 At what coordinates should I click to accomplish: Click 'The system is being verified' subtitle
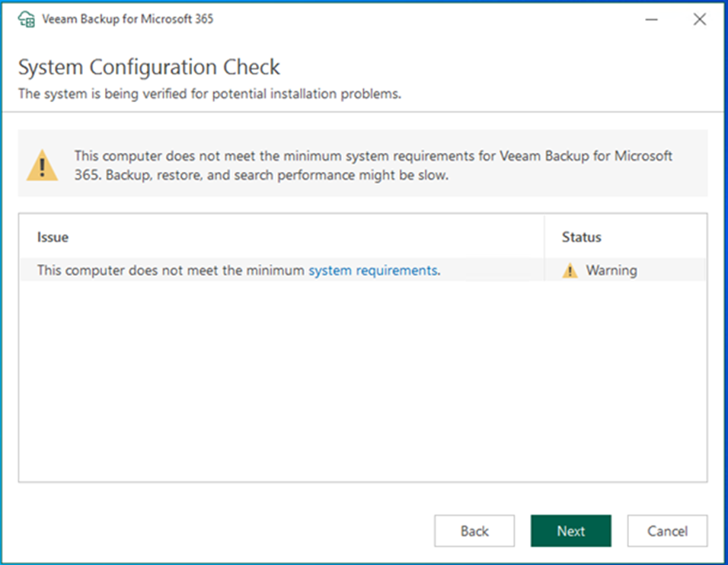click(x=209, y=94)
